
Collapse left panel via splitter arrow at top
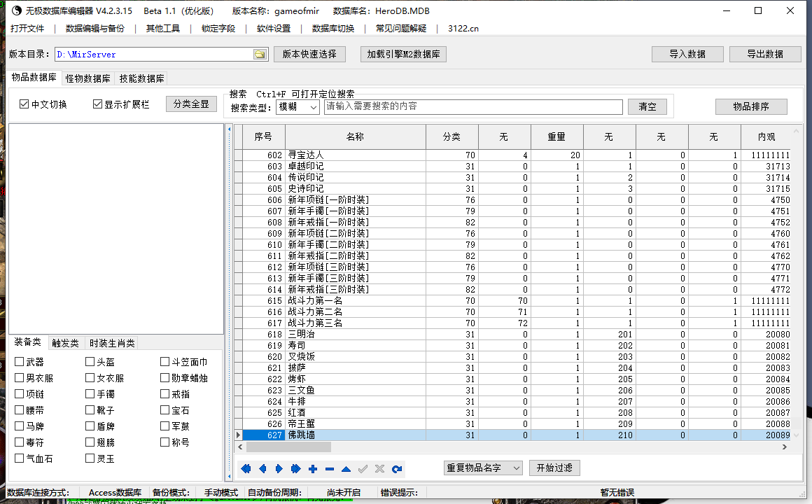click(x=230, y=129)
